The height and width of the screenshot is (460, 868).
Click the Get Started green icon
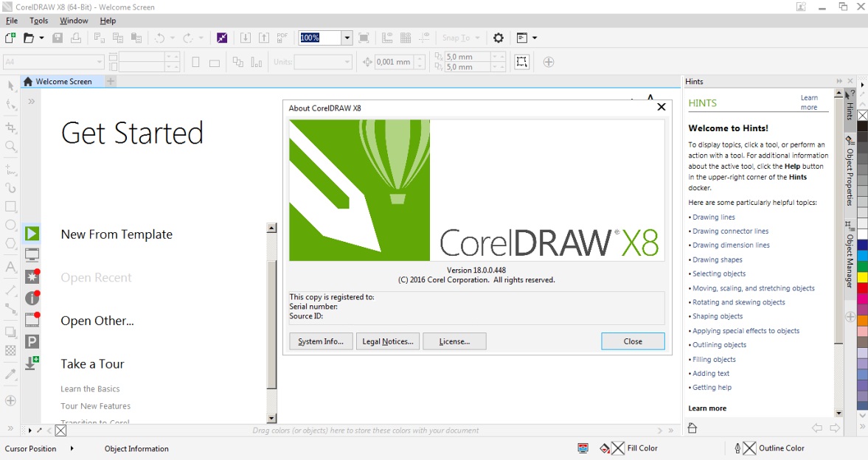pos(31,233)
